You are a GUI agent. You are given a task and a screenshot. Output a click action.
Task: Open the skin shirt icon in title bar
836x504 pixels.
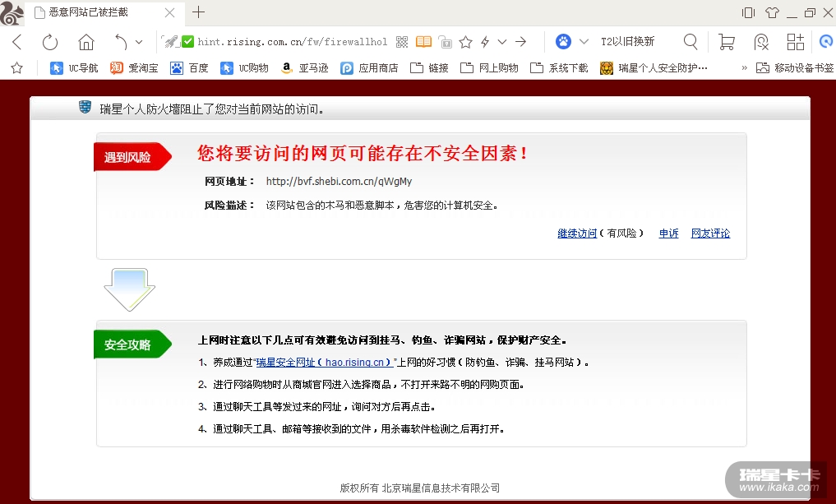click(x=772, y=12)
